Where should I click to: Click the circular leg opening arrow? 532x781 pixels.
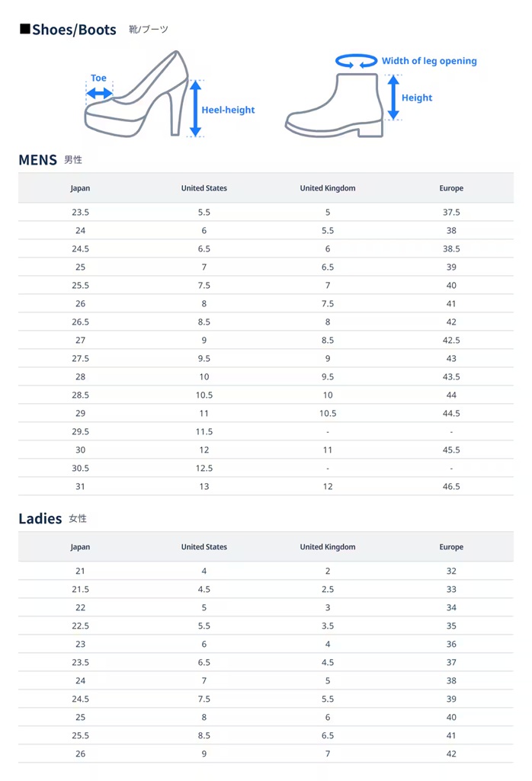357,61
